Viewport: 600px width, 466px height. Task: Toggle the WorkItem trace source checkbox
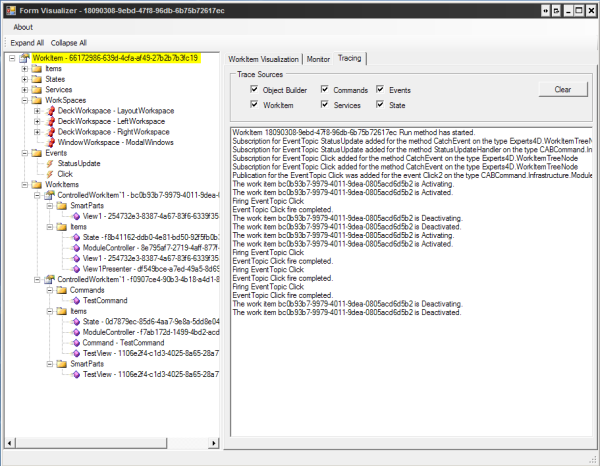click(x=254, y=104)
